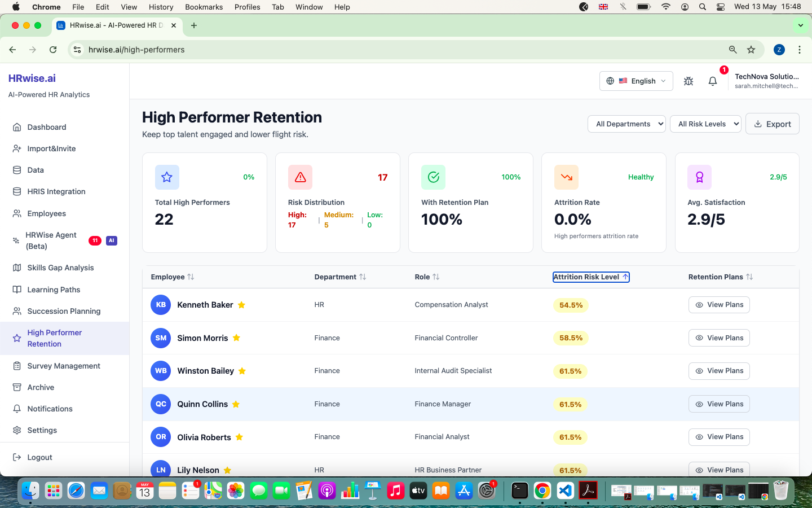Viewport: 812px width, 508px height.
Task: Open a new browser tab
Action: coord(194,25)
